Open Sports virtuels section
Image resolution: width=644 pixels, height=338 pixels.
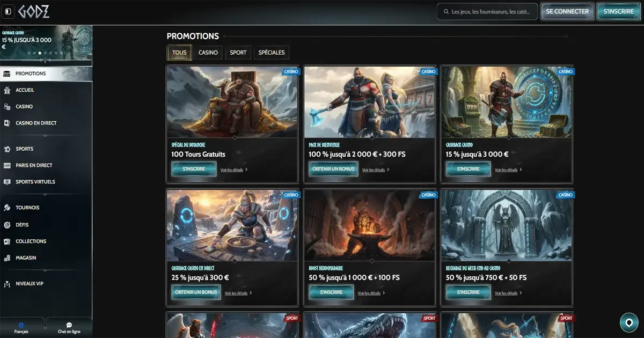click(46, 182)
